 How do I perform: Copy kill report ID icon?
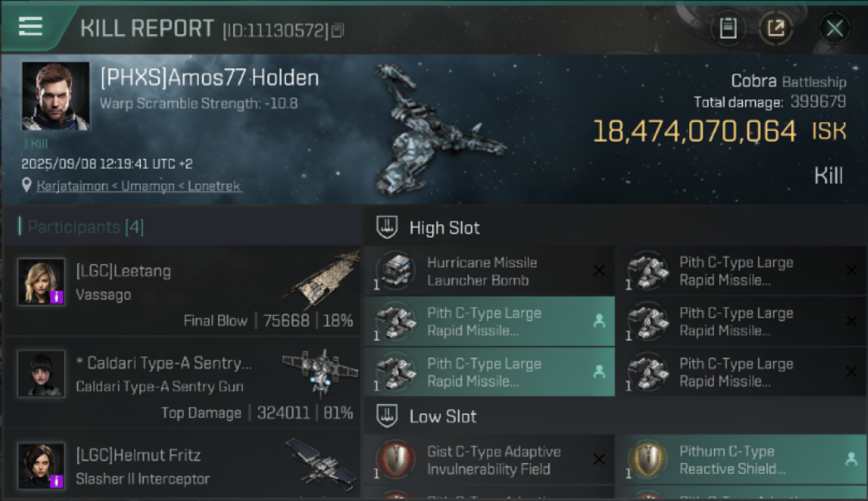338,30
